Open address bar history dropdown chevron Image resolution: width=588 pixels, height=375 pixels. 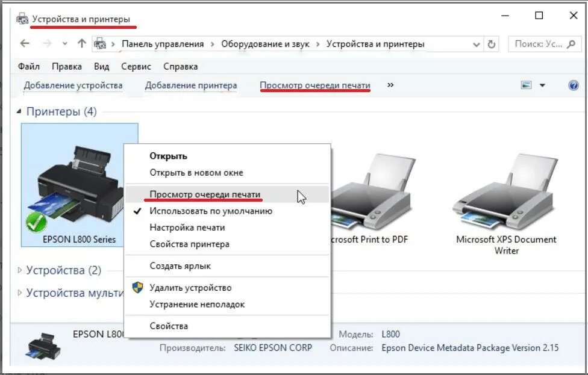pos(477,45)
